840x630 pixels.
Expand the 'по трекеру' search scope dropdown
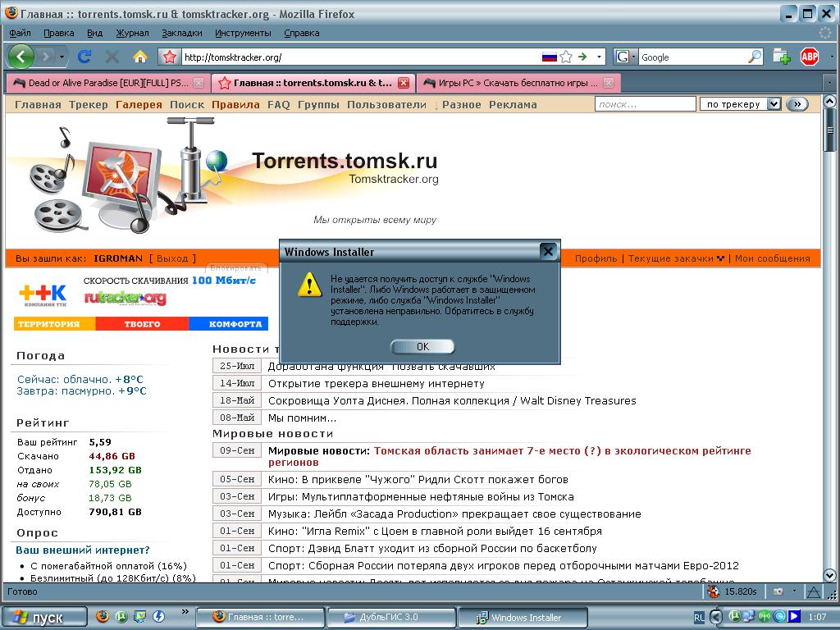773,104
